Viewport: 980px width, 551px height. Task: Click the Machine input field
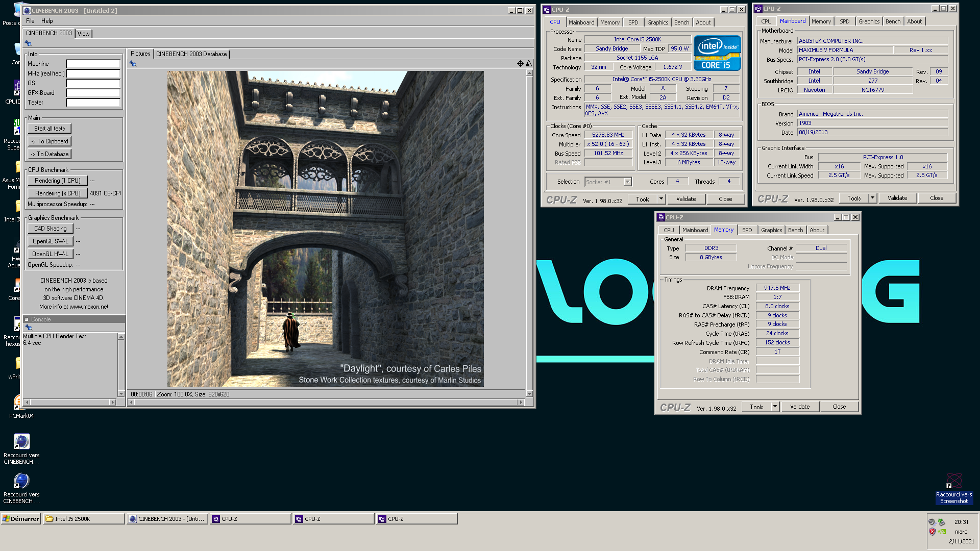[x=93, y=64]
